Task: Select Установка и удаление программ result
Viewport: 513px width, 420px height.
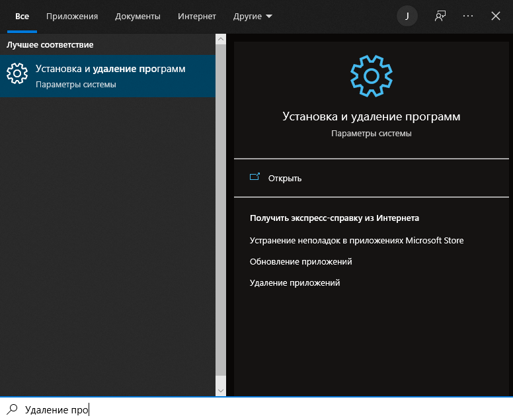Action: click(108, 76)
